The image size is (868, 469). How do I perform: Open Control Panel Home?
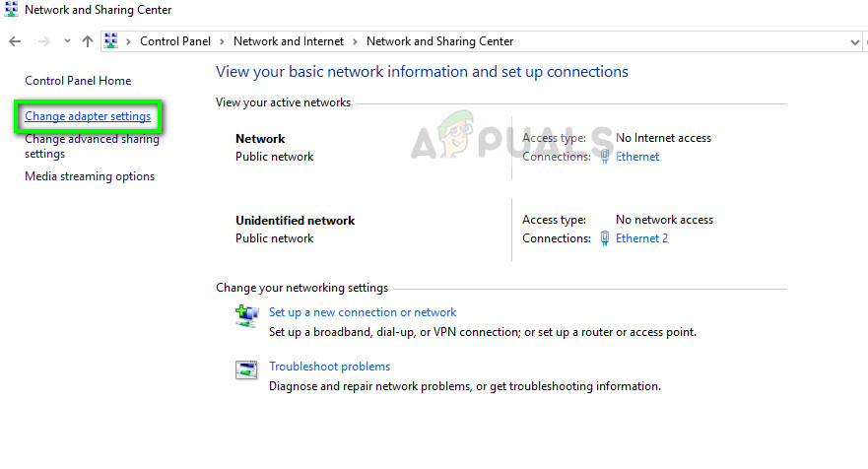click(x=78, y=81)
